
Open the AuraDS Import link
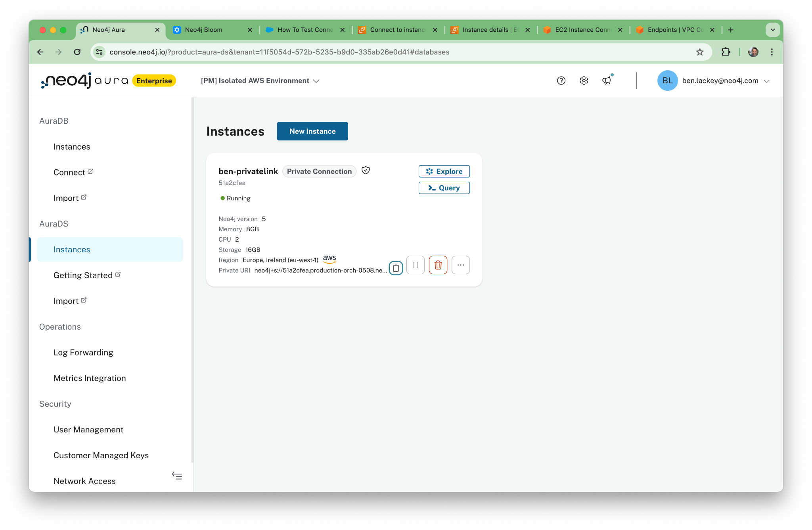coord(70,301)
